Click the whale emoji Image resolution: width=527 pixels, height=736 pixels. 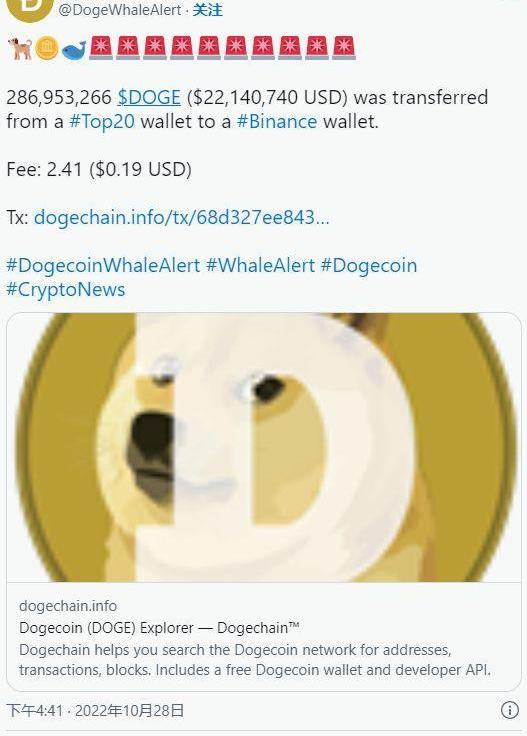click(x=74, y=49)
